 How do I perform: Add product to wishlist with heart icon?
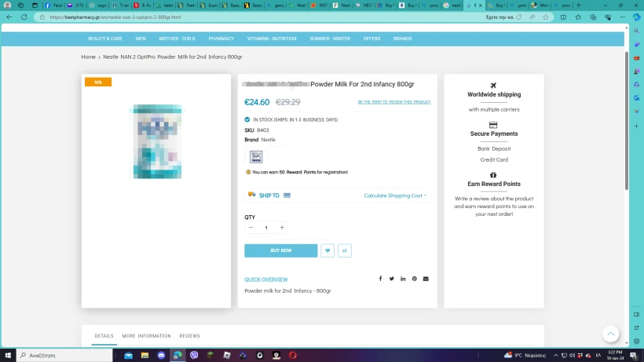(x=327, y=250)
